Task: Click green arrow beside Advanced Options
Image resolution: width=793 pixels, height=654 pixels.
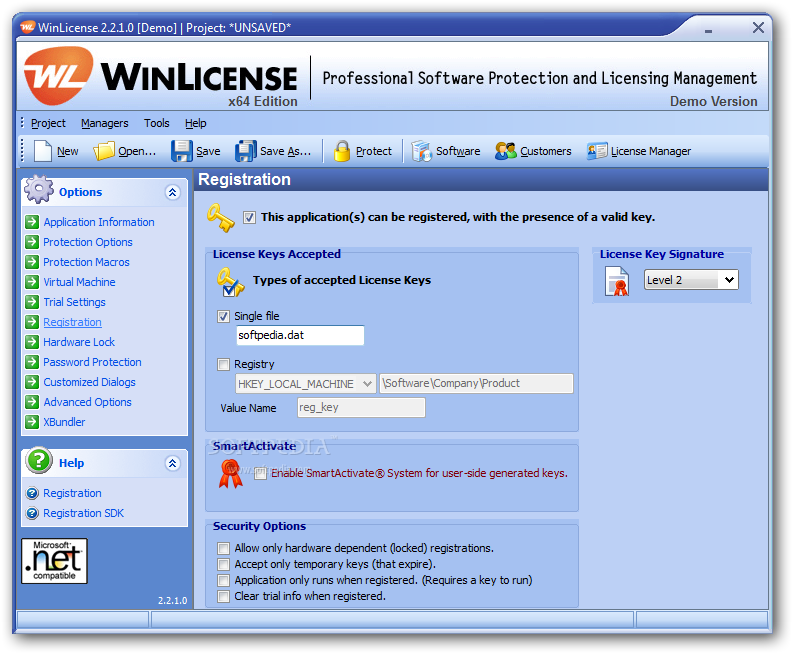Action: point(32,402)
